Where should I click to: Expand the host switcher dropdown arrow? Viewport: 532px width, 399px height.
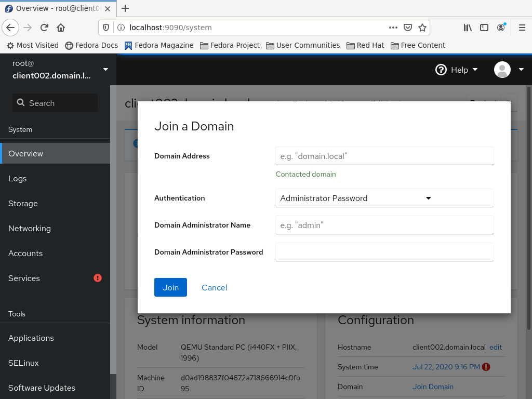click(x=105, y=69)
